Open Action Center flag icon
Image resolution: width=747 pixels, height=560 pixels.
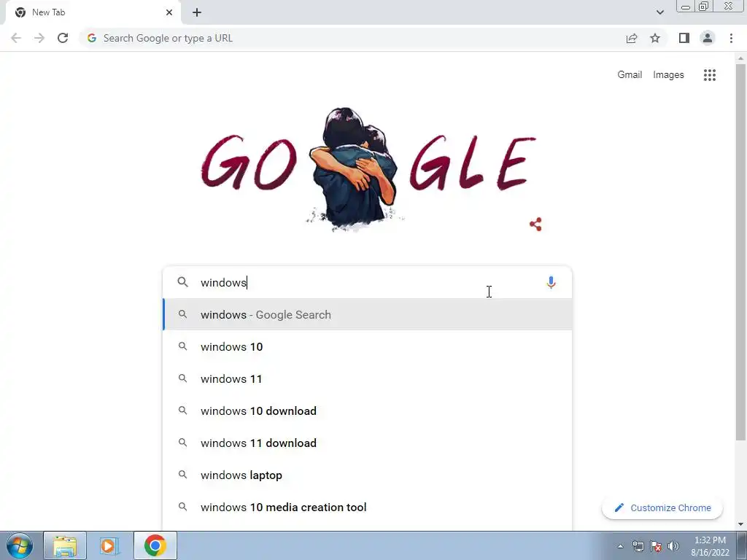pyautogui.click(x=656, y=546)
